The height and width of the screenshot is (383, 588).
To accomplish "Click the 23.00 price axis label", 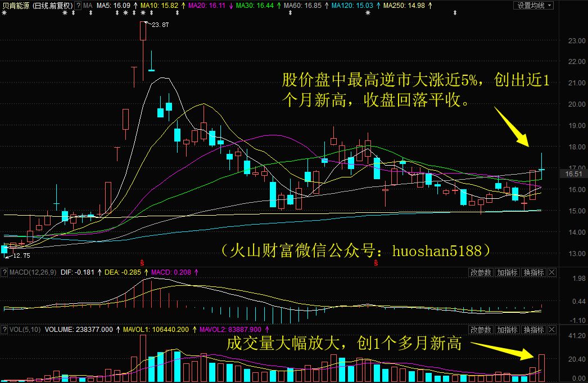I will (577, 40).
